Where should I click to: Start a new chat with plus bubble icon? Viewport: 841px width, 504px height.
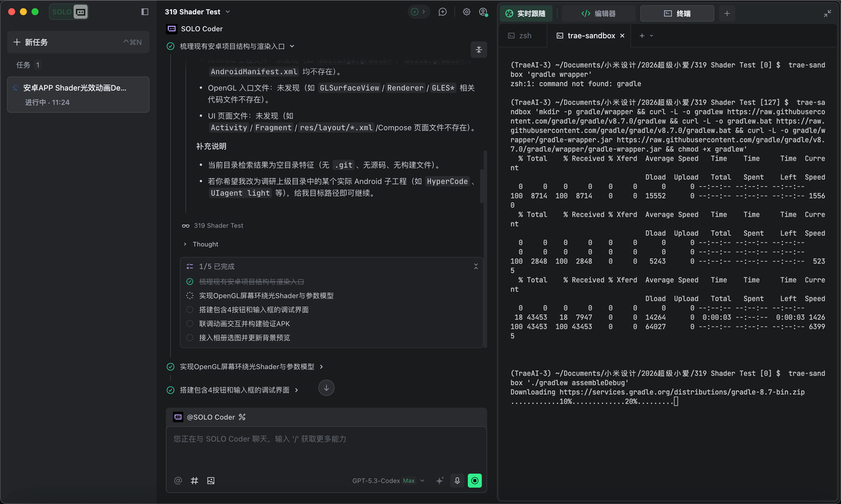(x=443, y=12)
